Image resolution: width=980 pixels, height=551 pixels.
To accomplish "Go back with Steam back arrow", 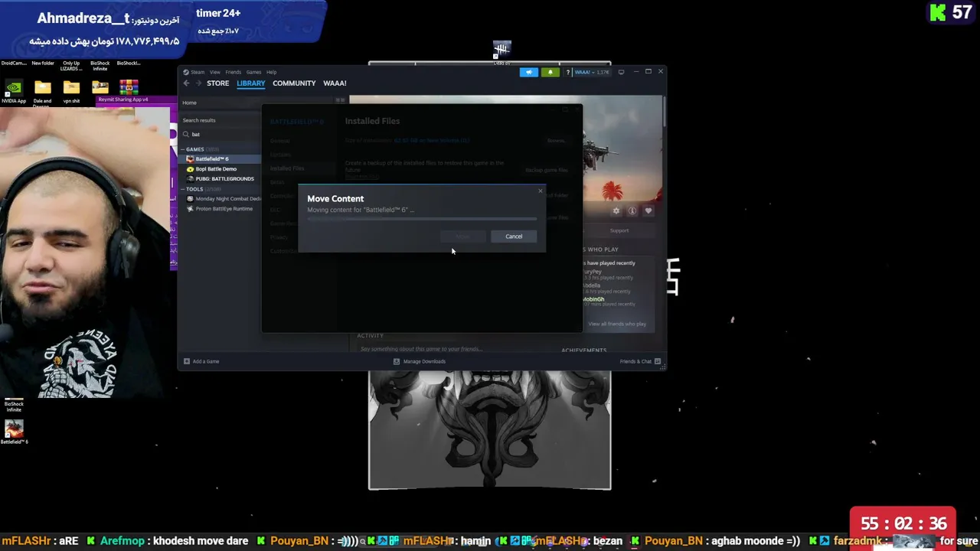I will click(x=186, y=83).
